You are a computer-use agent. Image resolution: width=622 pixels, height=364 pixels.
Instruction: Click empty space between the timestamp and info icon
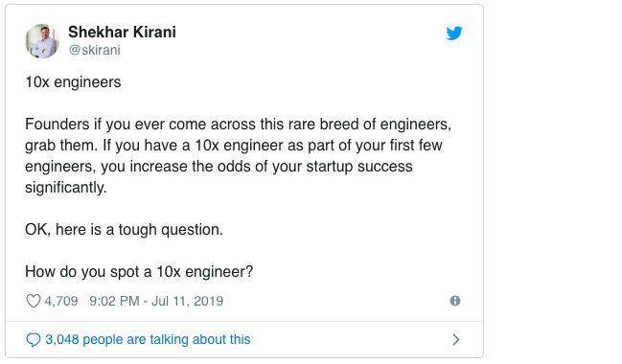click(x=336, y=301)
